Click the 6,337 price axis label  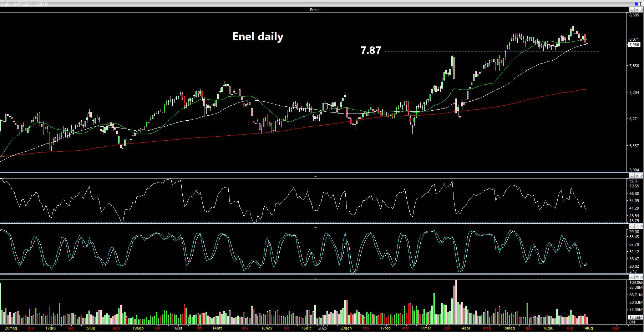coord(634,146)
